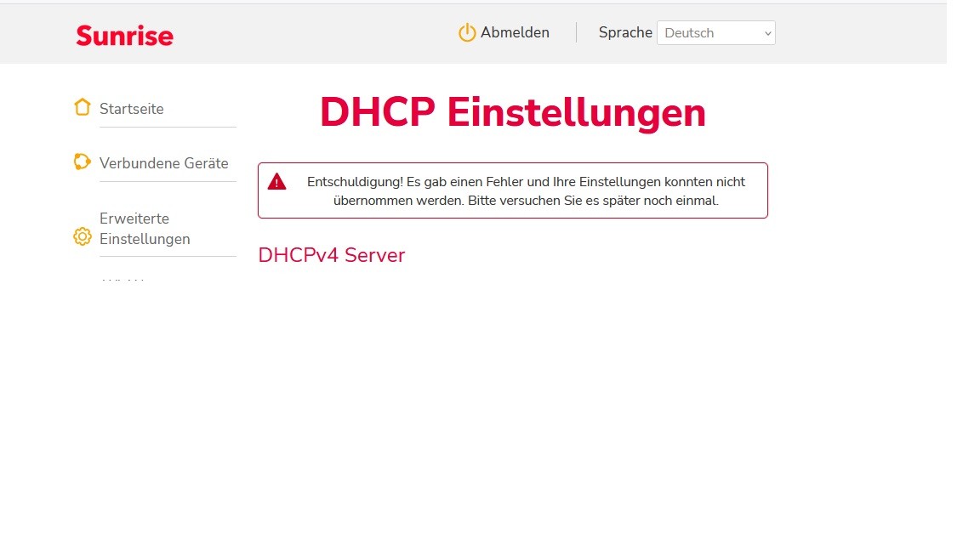
Task: Click the Sunrise logo
Action: coord(124,35)
